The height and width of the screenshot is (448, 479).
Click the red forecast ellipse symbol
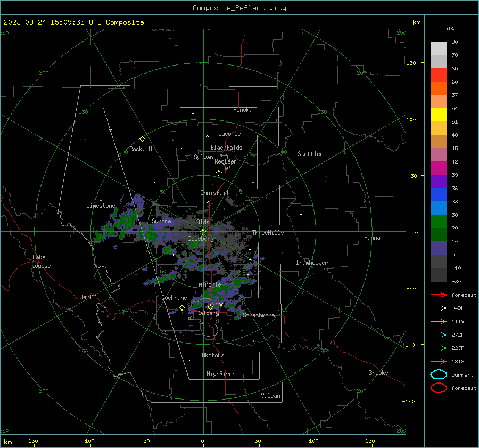pyautogui.click(x=439, y=387)
